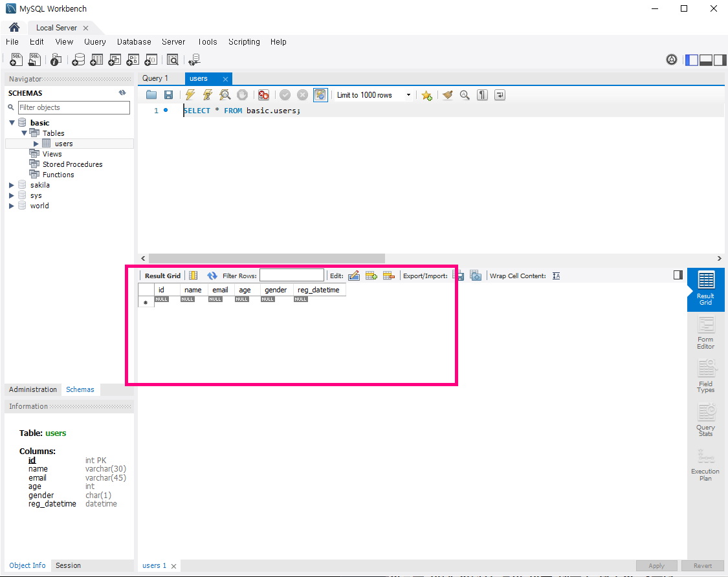Select Views under basic schema

[52, 154]
